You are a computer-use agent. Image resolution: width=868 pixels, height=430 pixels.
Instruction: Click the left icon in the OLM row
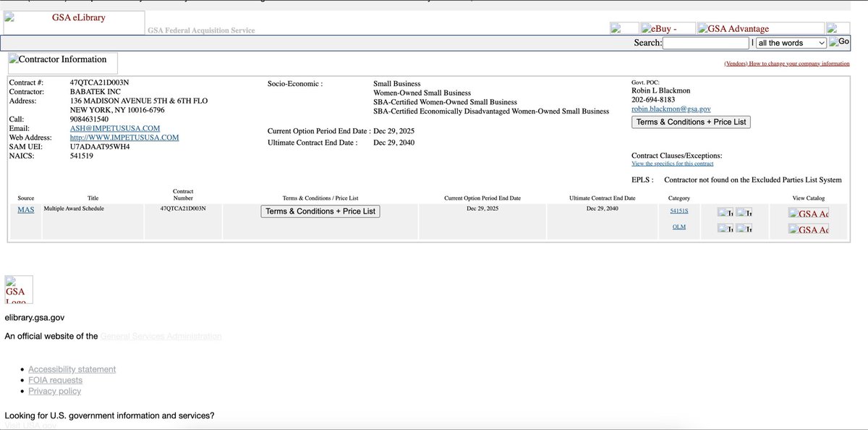[x=726, y=228]
